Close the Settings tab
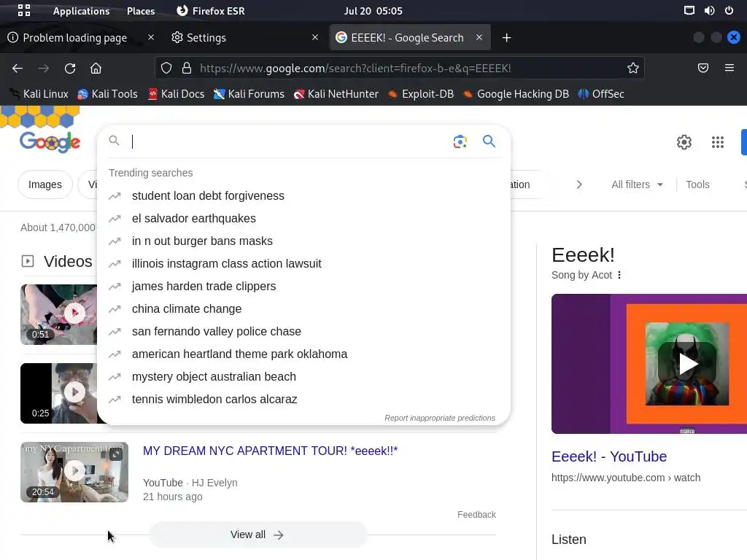Image resolution: width=747 pixels, height=560 pixels. click(x=315, y=37)
